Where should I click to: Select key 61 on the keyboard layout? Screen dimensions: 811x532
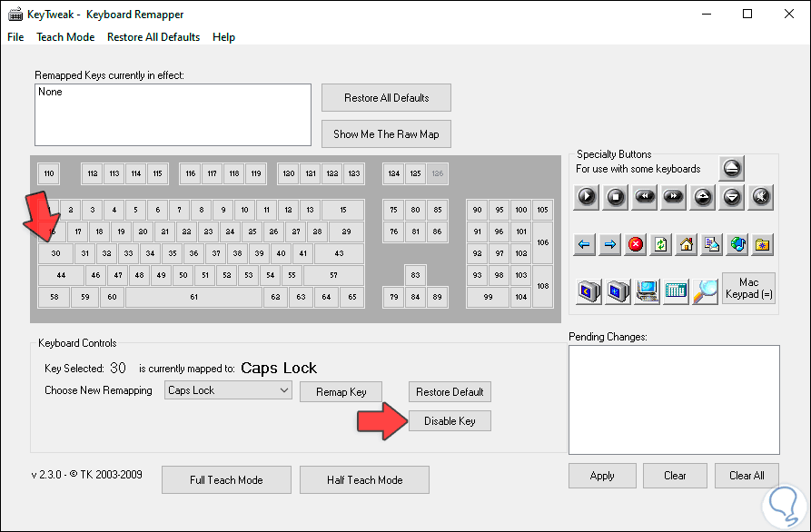coord(193,297)
